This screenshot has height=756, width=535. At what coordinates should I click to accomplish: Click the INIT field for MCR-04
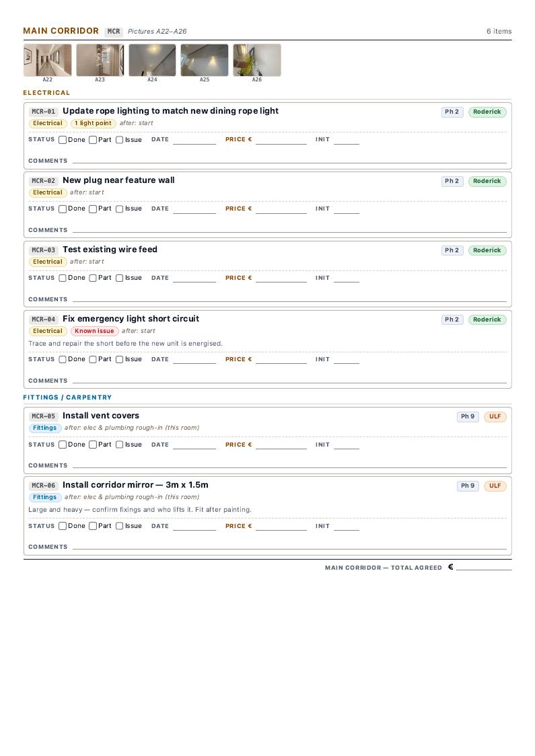click(x=347, y=359)
